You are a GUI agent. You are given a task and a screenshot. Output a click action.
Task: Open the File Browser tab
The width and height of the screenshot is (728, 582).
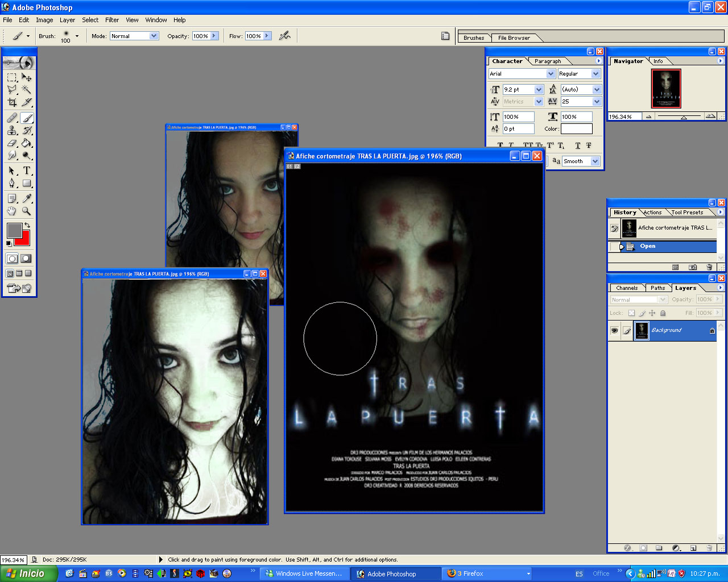(x=514, y=38)
